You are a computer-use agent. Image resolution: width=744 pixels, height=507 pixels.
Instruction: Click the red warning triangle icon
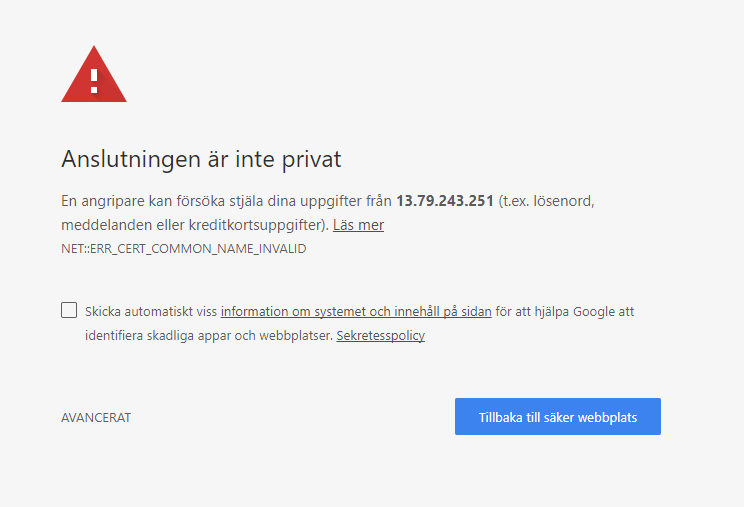click(x=94, y=76)
